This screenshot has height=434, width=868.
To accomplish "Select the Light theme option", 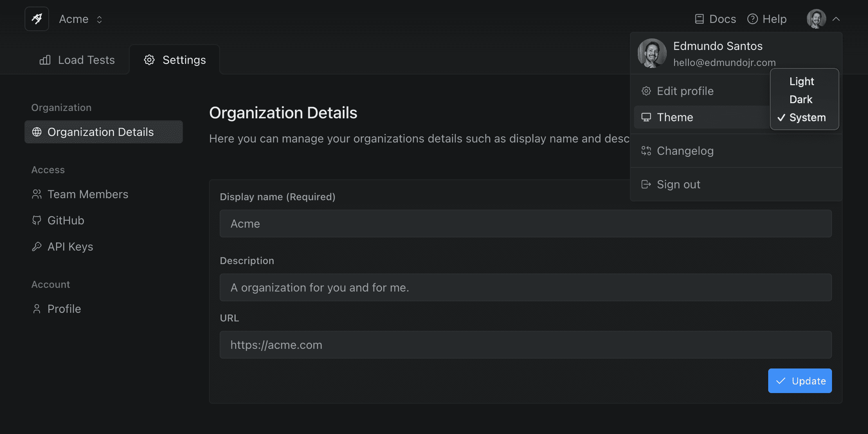I will point(801,81).
